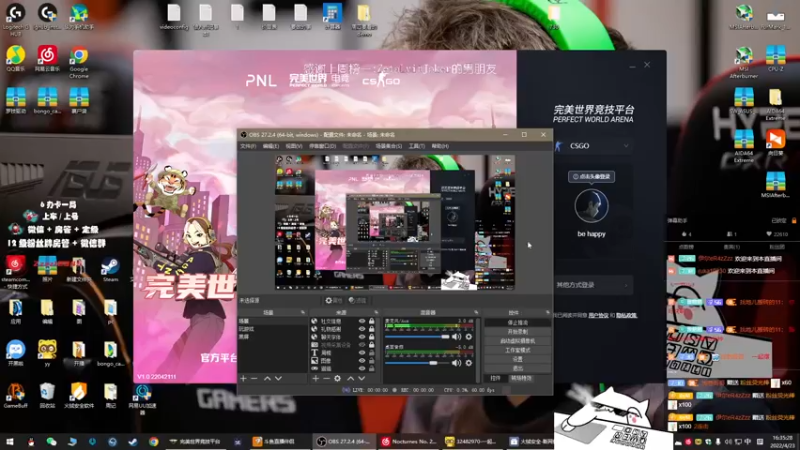Open the 桌面音频 audio settings gear

click(468, 363)
